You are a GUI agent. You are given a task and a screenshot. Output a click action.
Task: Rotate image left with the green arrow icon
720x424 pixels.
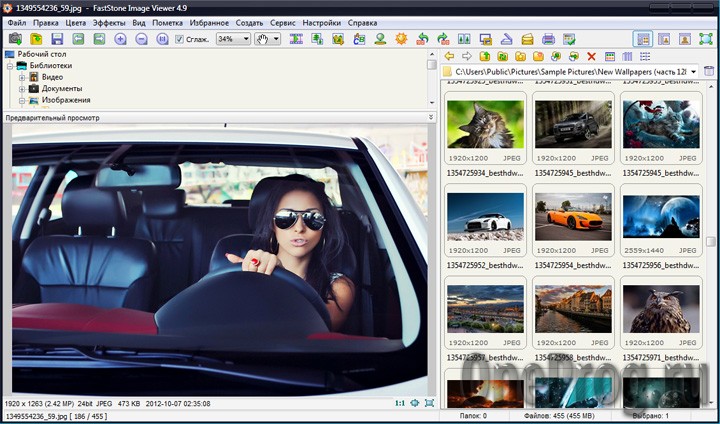coord(422,39)
